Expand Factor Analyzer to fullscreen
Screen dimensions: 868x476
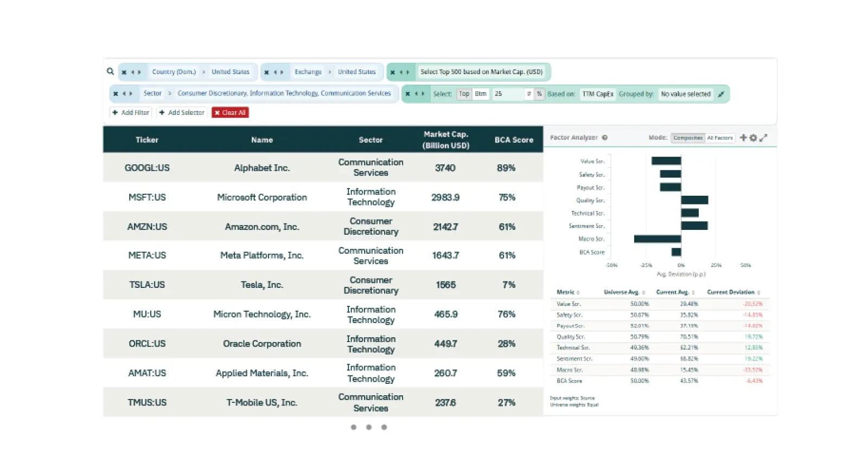click(763, 138)
